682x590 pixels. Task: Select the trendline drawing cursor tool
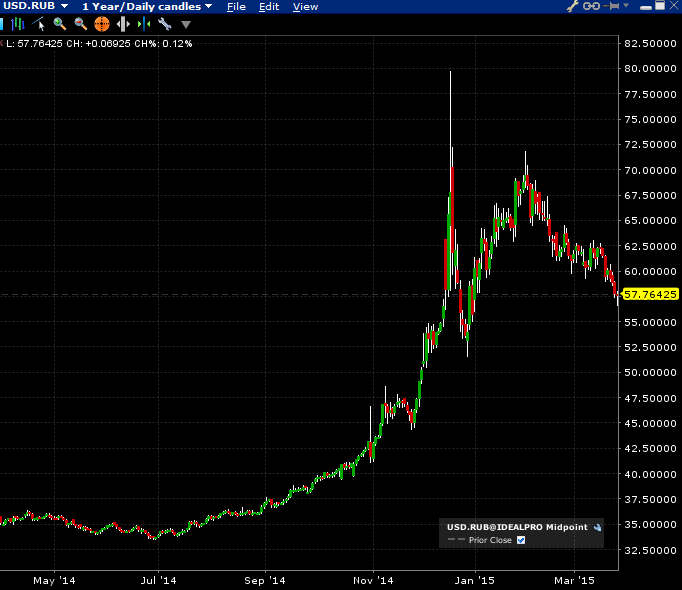pyautogui.click(x=38, y=24)
